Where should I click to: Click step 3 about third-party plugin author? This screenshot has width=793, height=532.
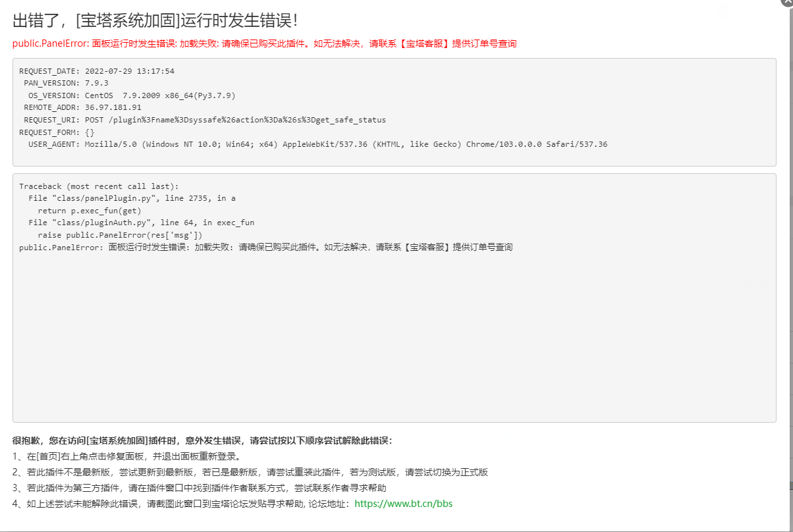click(199, 488)
